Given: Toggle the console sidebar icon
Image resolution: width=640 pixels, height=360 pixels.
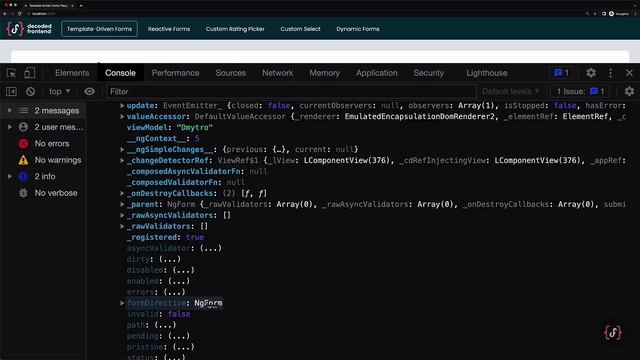Looking at the screenshot, I should 11,91.
